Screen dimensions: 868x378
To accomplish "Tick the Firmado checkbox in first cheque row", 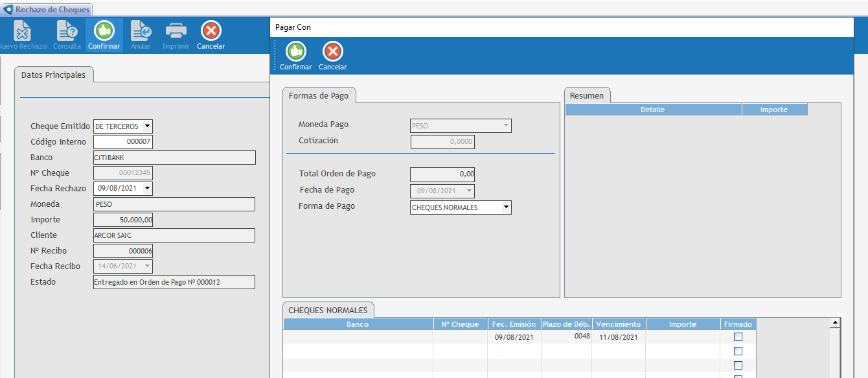I will click(738, 337).
